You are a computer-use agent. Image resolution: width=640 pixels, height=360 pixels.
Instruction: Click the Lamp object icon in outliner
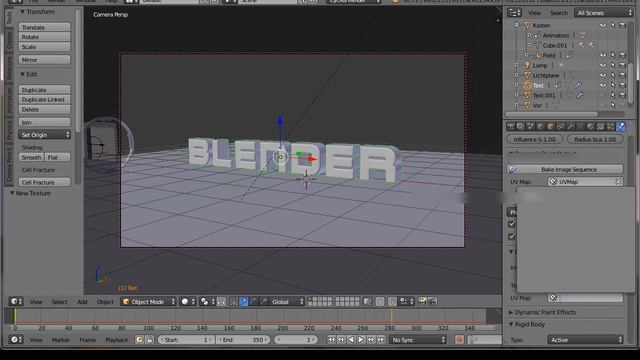pyautogui.click(x=527, y=65)
